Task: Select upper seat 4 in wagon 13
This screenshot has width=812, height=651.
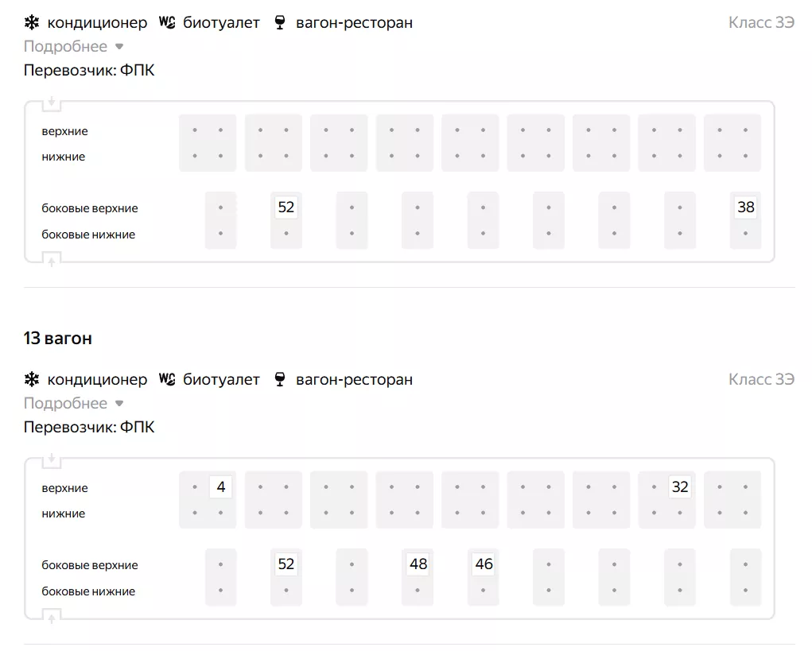Action: point(220,486)
